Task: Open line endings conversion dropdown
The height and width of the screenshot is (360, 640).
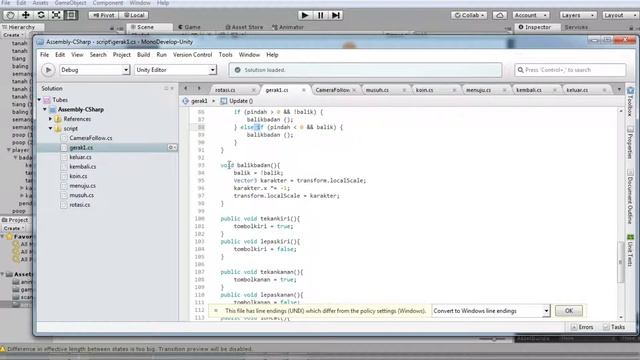Action: pos(491,311)
